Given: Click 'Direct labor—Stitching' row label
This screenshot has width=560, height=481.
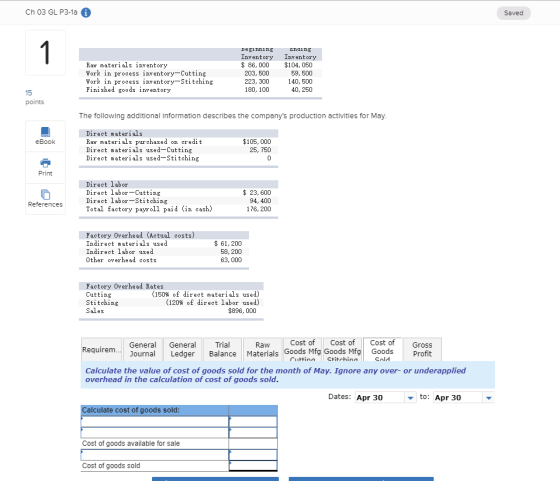Looking at the screenshot, I should tap(126, 201).
